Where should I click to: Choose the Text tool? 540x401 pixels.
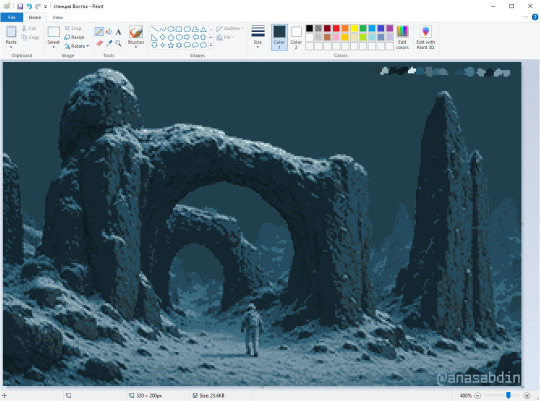(118, 32)
